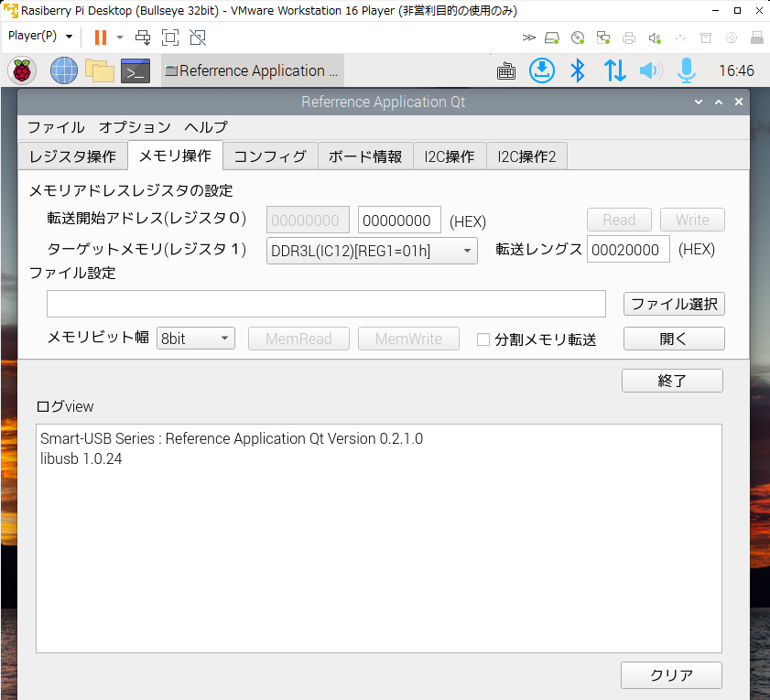Send Ctrl+Alt+Del to the VM
The height and width of the screenshot is (700, 770).
[x=143, y=38]
